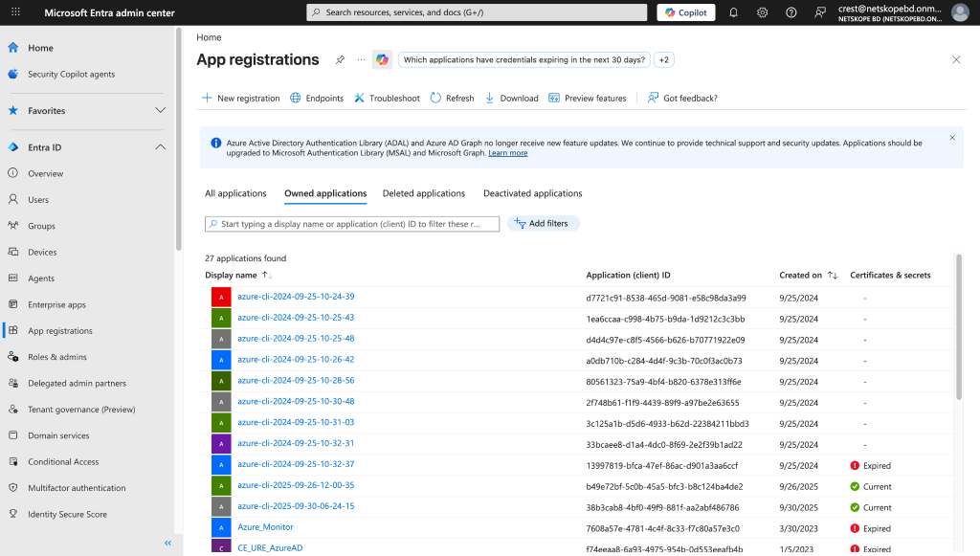Click Add filters button
Viewport: 980px width, 556px height.
[x=544, y=224]
